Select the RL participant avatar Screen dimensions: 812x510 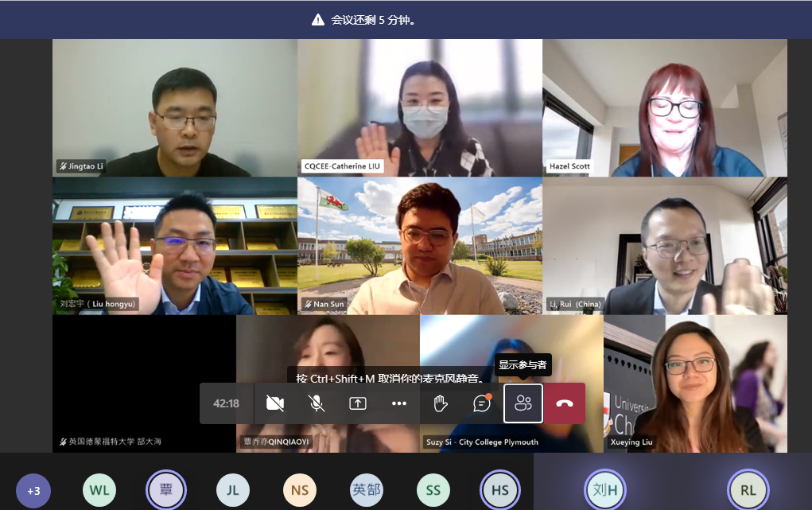coord(748,491)
